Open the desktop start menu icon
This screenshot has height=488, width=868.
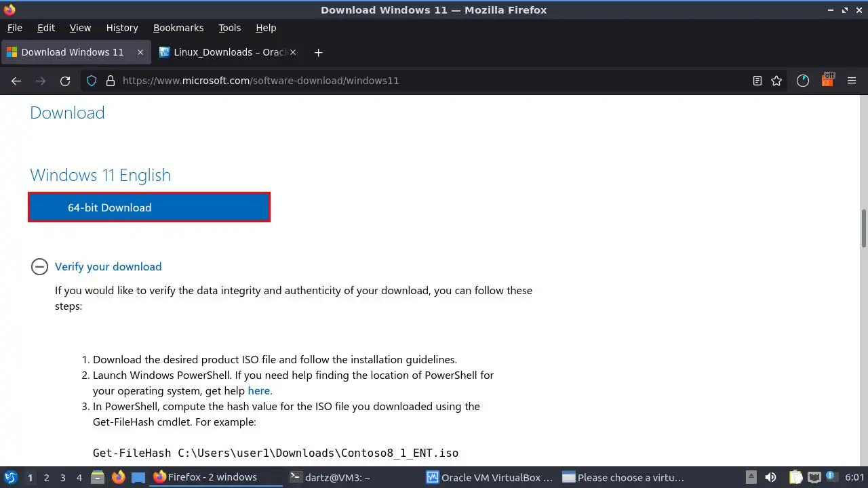tap(10, 477)
